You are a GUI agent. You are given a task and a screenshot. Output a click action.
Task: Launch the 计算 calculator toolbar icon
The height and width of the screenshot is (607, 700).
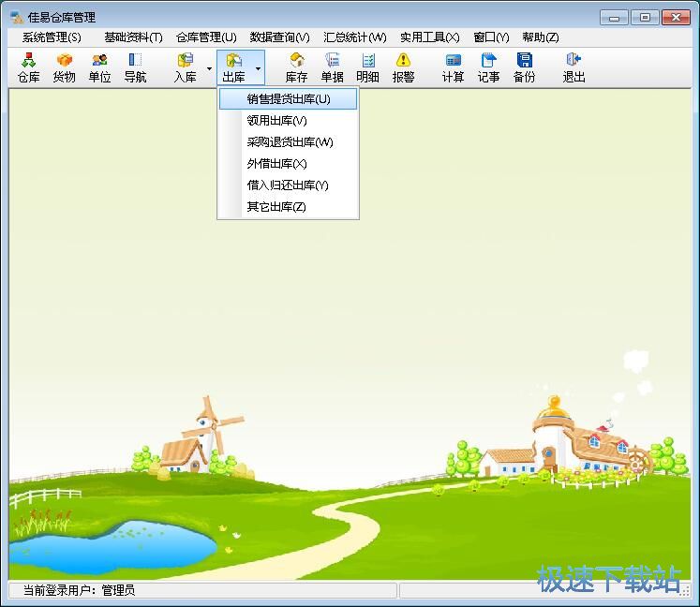click(x=454, y=67)
